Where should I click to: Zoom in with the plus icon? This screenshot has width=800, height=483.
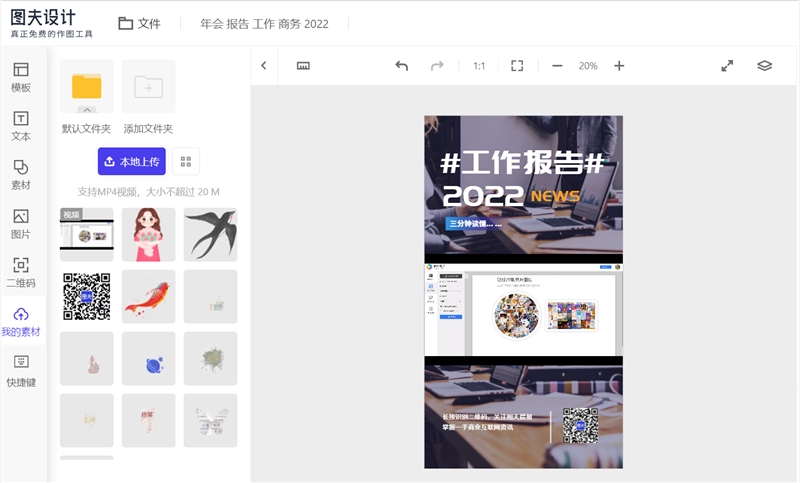(619, 66)
